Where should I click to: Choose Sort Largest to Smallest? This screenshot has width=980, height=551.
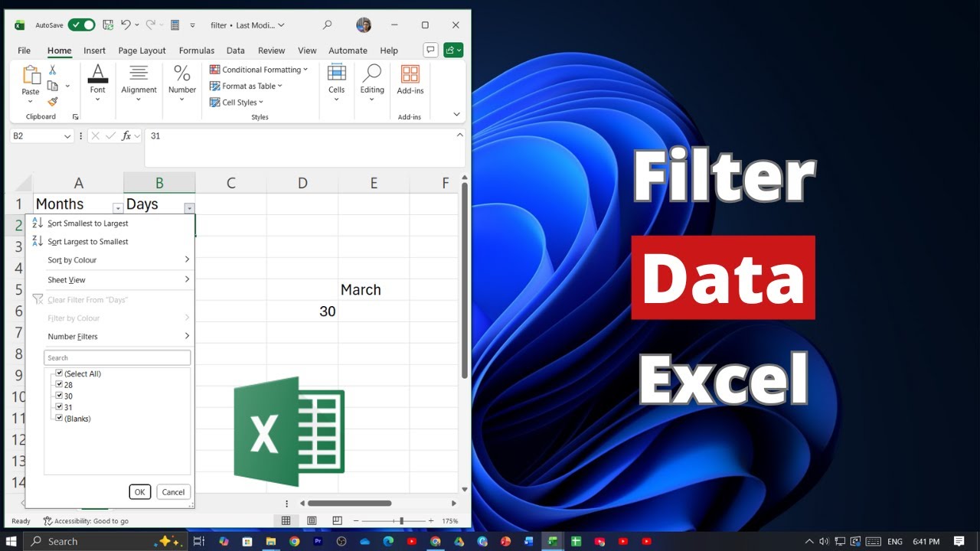pyautogui.click(x=110, y=242)
